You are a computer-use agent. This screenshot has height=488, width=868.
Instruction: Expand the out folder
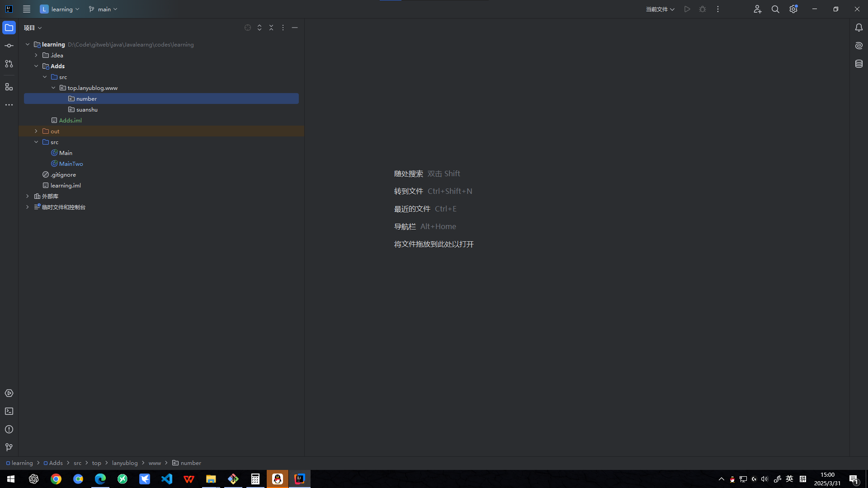(x=36, y=131)
